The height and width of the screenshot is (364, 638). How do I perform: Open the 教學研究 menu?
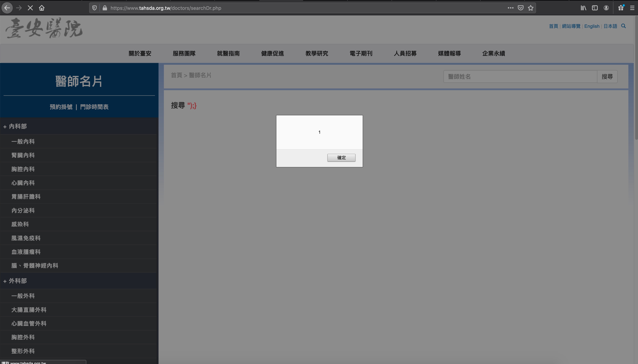click(x=317, y=53)
